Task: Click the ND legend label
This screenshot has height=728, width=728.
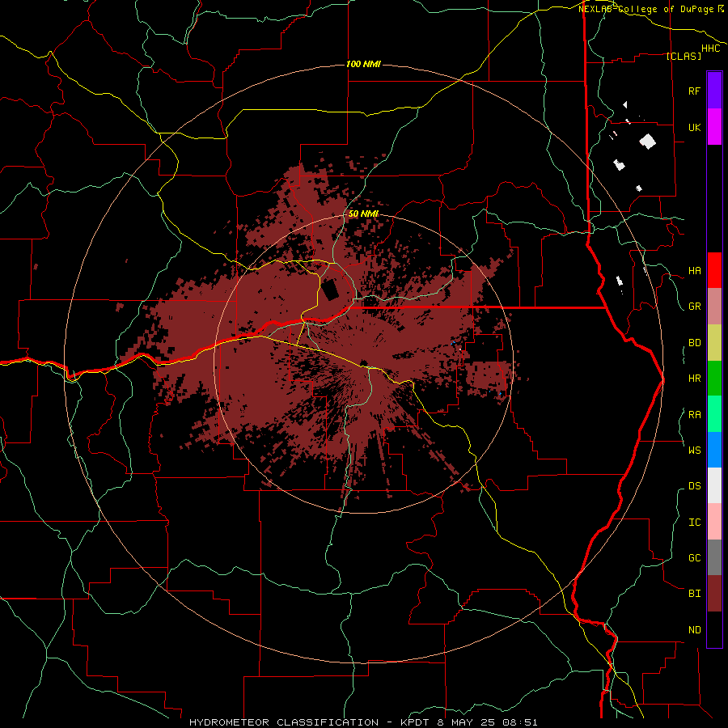Action: pyautogui.click(x=694, y=630)
